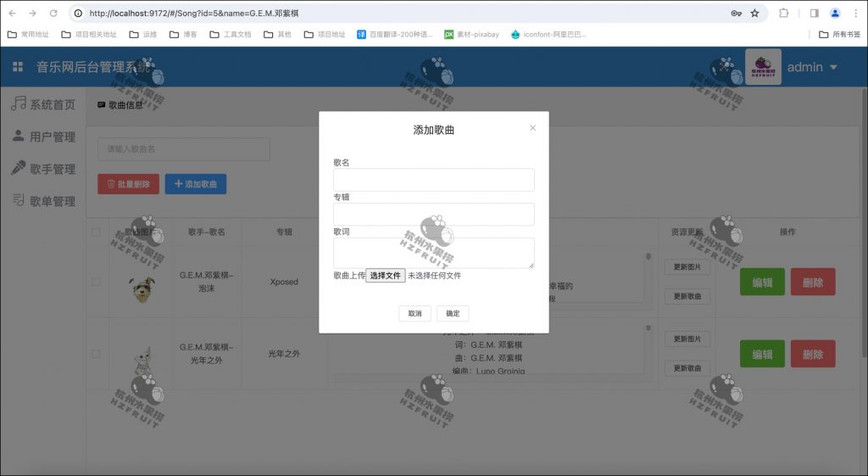
Task: Focus the 专辑 input field
Action: tap(433, 214)
